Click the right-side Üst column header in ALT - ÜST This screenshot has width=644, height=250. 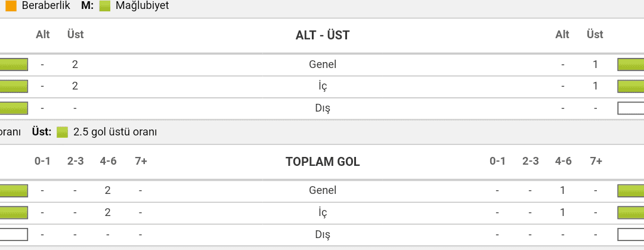click(595, 34)
